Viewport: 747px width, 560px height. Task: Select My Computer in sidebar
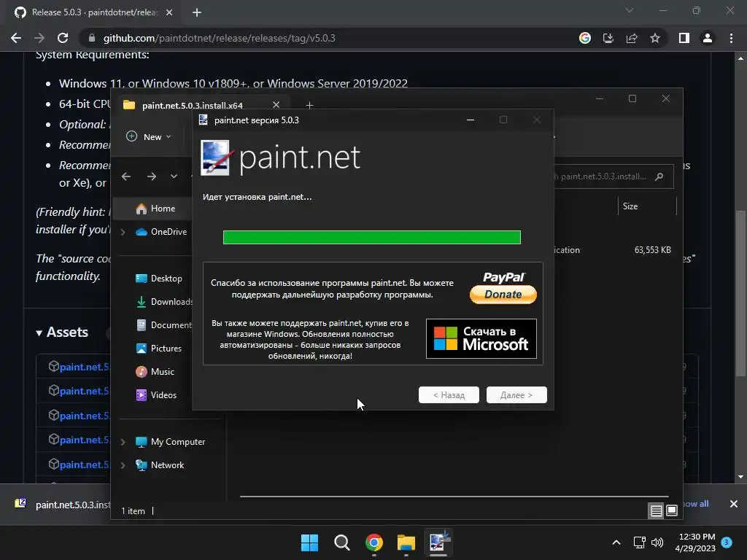click(170, 442)
